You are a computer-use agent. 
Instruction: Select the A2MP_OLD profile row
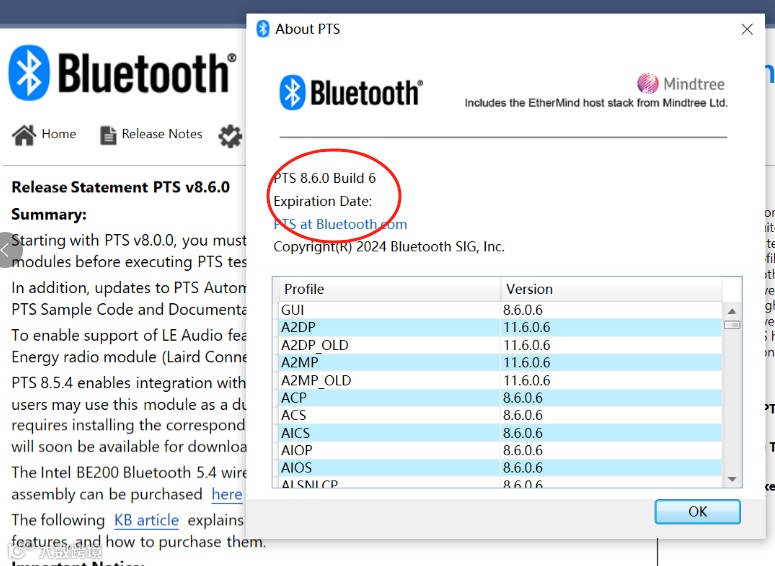(500, 380)
